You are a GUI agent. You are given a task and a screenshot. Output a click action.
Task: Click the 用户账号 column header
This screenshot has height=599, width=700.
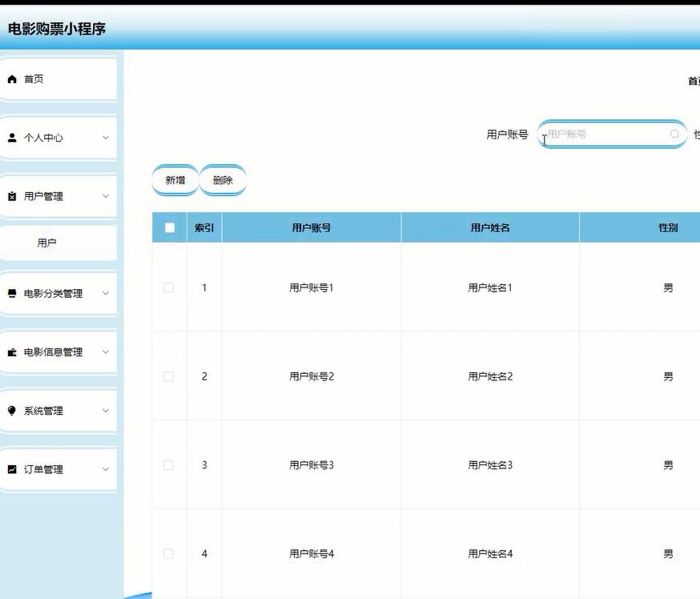pyautogui.click(x=312, y=227)
